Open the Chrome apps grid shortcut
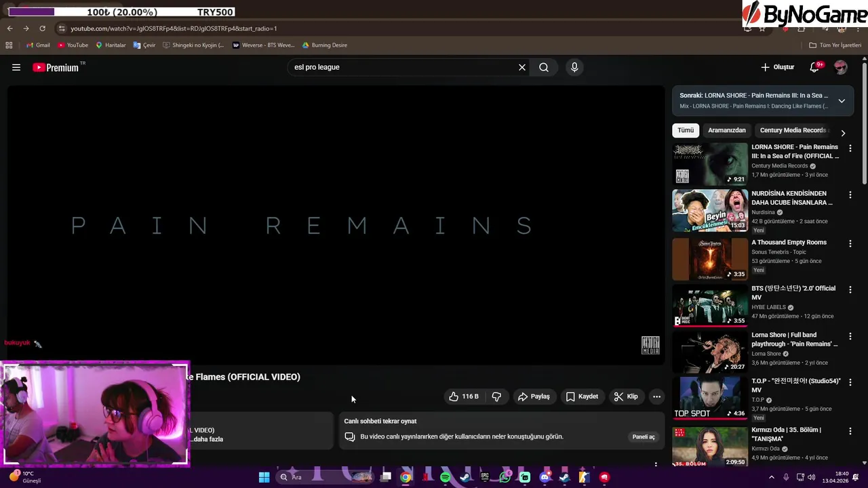 [x=9, y=45]
